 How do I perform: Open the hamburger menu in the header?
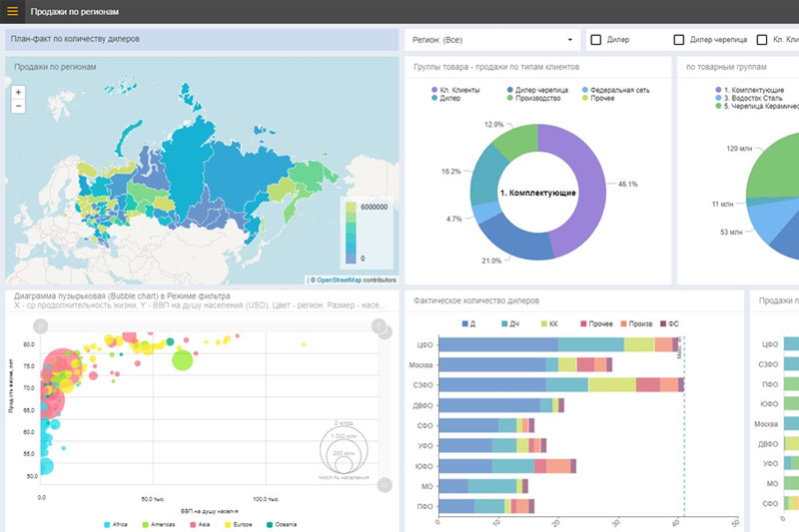coord(12,11)
